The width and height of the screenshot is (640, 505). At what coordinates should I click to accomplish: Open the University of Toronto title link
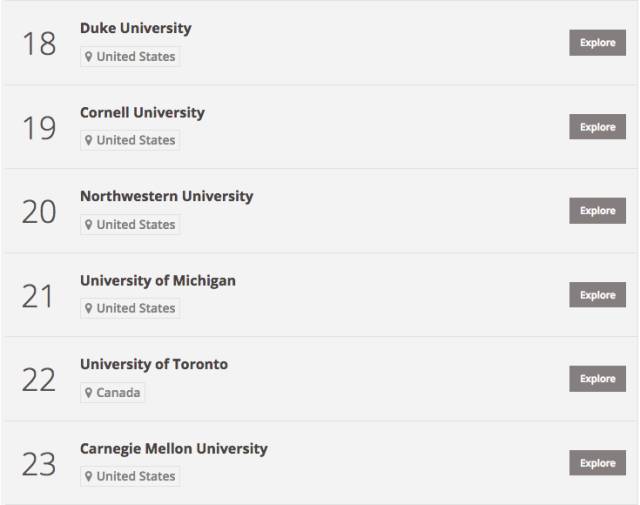click(x=154, y=364)
